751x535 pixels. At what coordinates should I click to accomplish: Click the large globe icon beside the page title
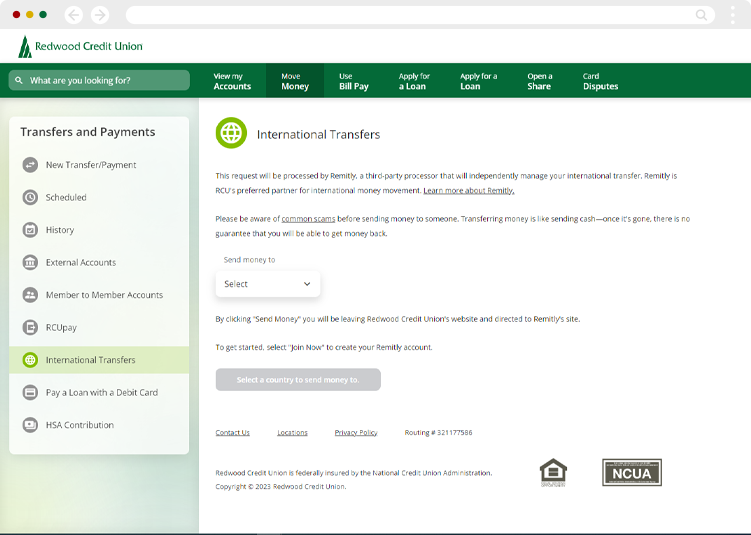[231, 133]
